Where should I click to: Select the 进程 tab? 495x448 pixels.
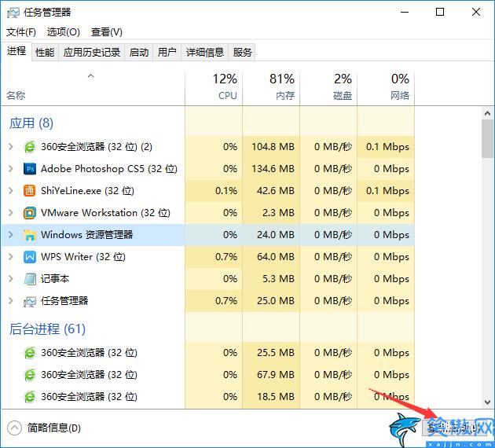coord(16,51)
